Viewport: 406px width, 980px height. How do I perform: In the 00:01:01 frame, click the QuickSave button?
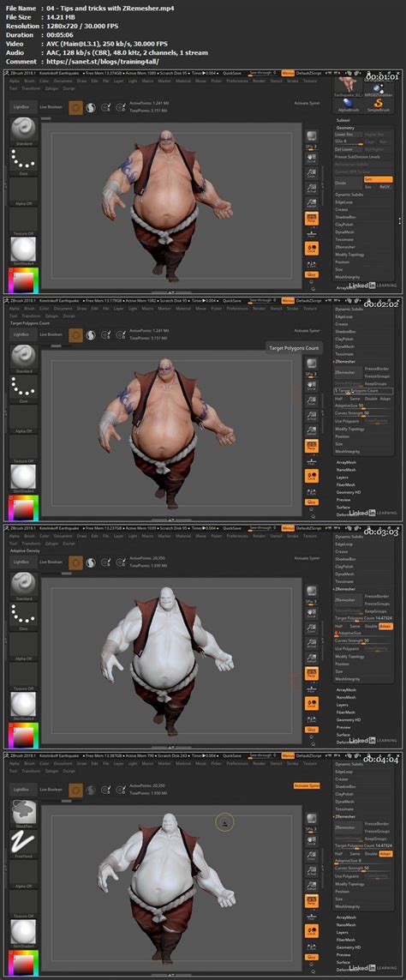click(232, 73)
